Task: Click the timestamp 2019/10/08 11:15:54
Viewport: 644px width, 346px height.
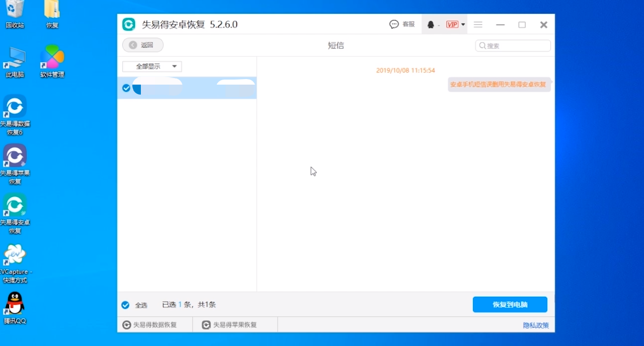Action: click(x=406, y=71)
